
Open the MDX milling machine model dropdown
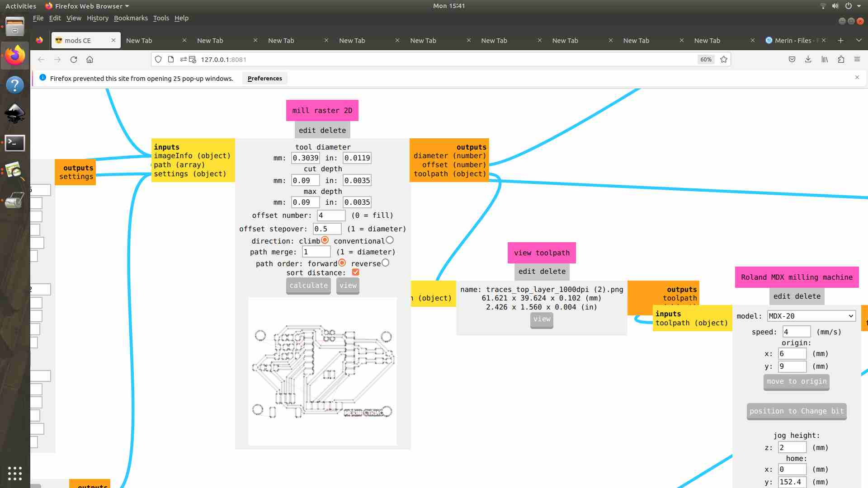tap(811, 316)
